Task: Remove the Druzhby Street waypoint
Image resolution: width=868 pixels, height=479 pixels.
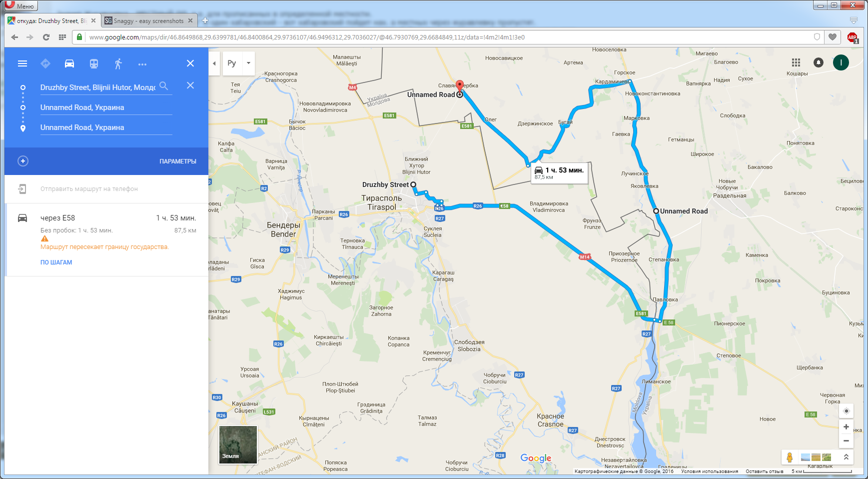Action: tap(190, 85)
